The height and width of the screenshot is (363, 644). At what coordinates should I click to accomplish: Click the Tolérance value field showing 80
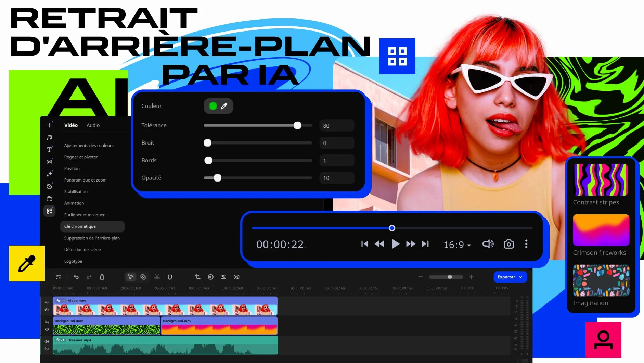click(337, 126)
